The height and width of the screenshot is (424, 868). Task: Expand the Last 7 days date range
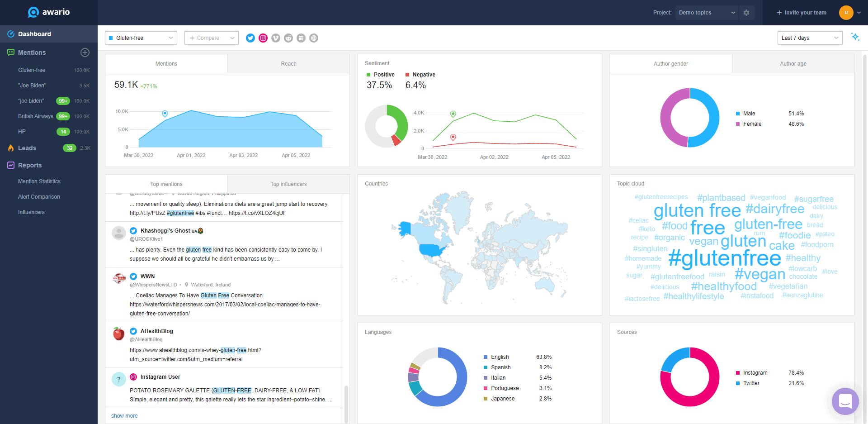click(x=809, y=38)
